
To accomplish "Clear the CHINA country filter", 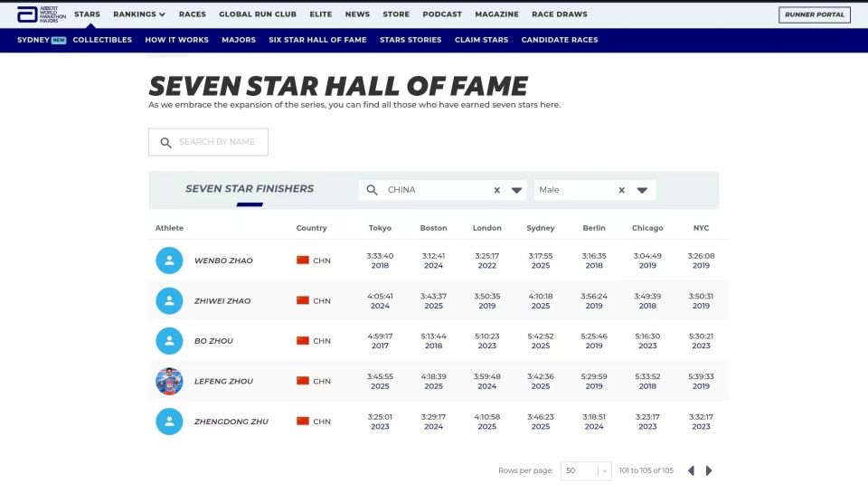I will click(x=497, y=190).
